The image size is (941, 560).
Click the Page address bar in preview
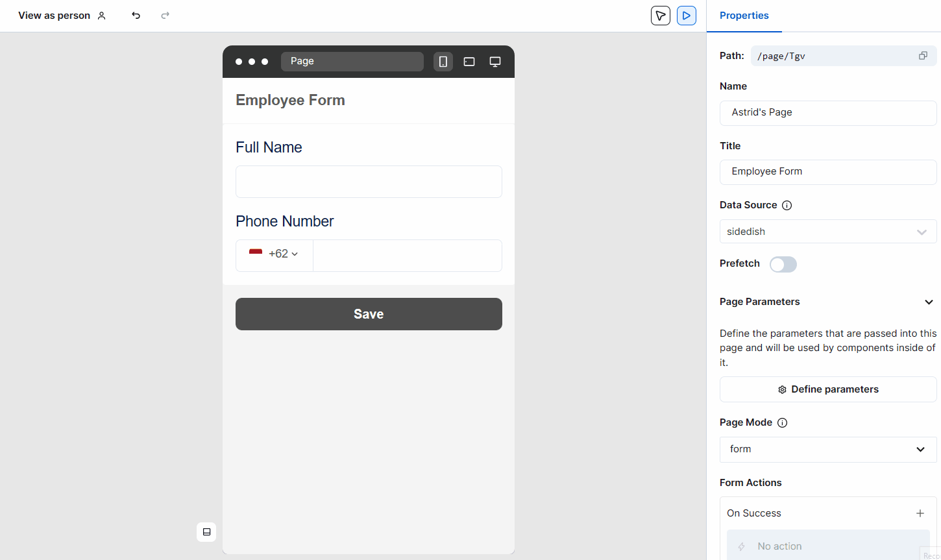352,62
